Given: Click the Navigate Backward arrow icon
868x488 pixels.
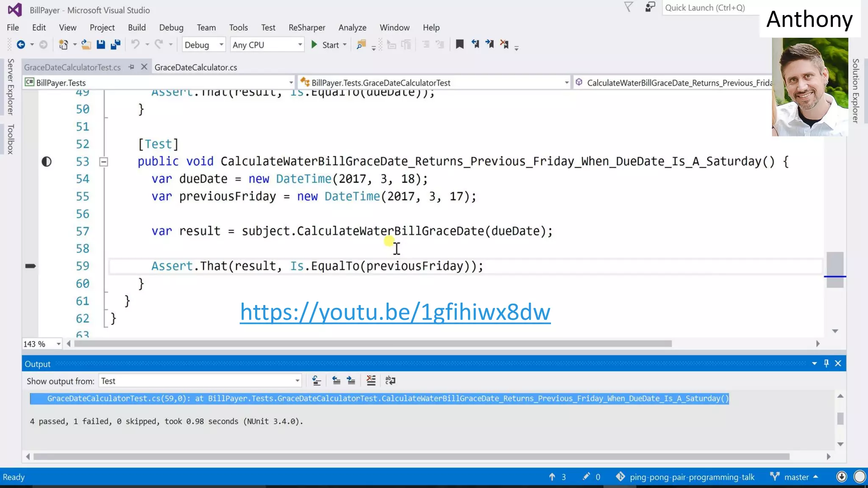Looking at the screenshot, I should (20, 44).
